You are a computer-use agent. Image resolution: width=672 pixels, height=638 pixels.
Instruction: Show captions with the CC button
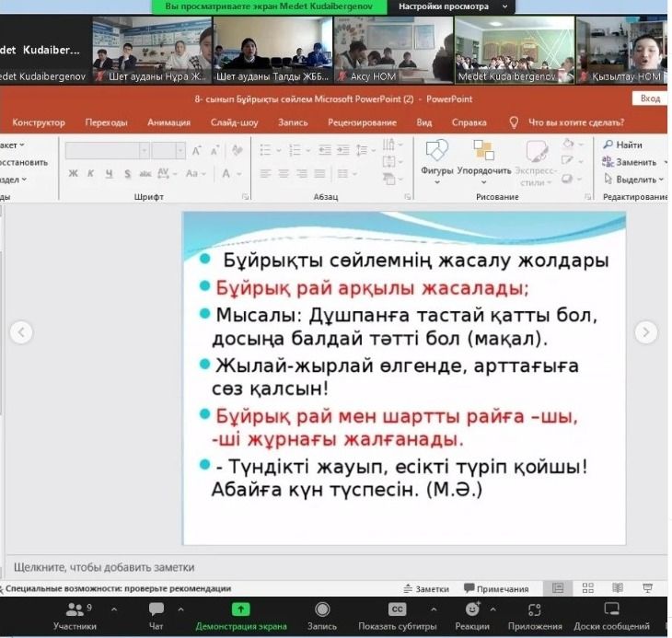click(397, 615)
